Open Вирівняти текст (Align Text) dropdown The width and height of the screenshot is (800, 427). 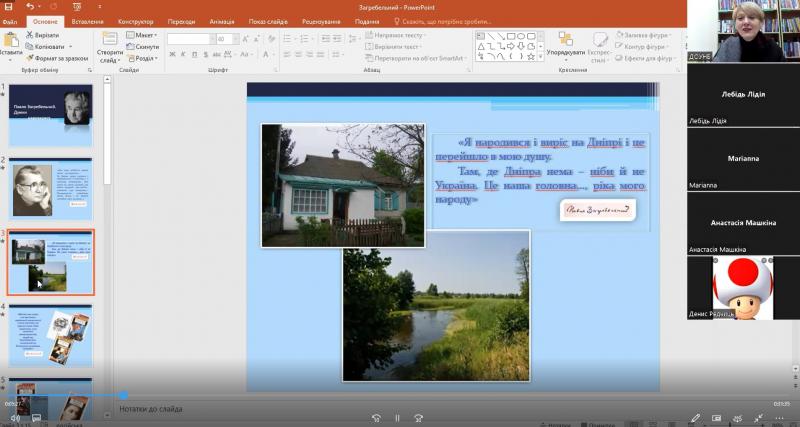[393, 46]
